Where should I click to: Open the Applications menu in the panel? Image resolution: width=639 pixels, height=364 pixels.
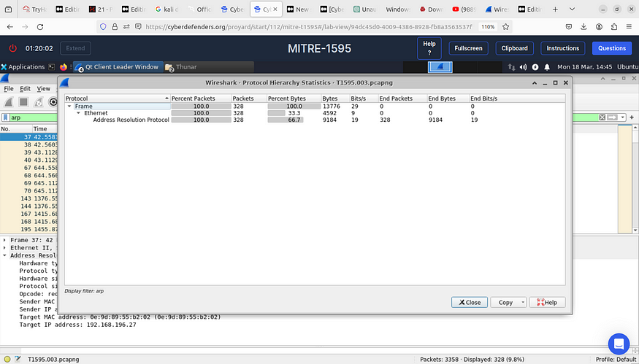click(x=23, y=67)
